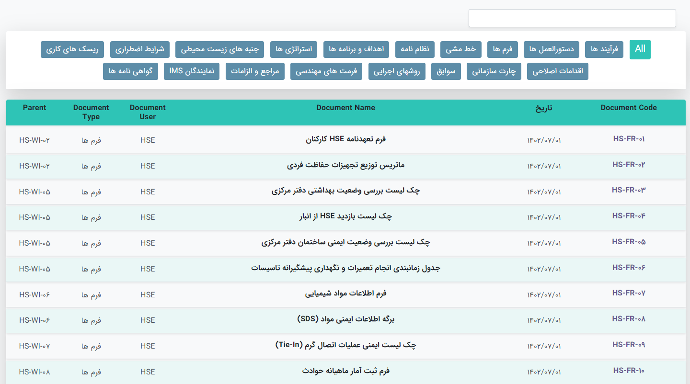Click چک لیست ایمنی عملیات اتصال گرم (Tie-In)
This screenshot has width=690, height=384.
click(345, 345)
